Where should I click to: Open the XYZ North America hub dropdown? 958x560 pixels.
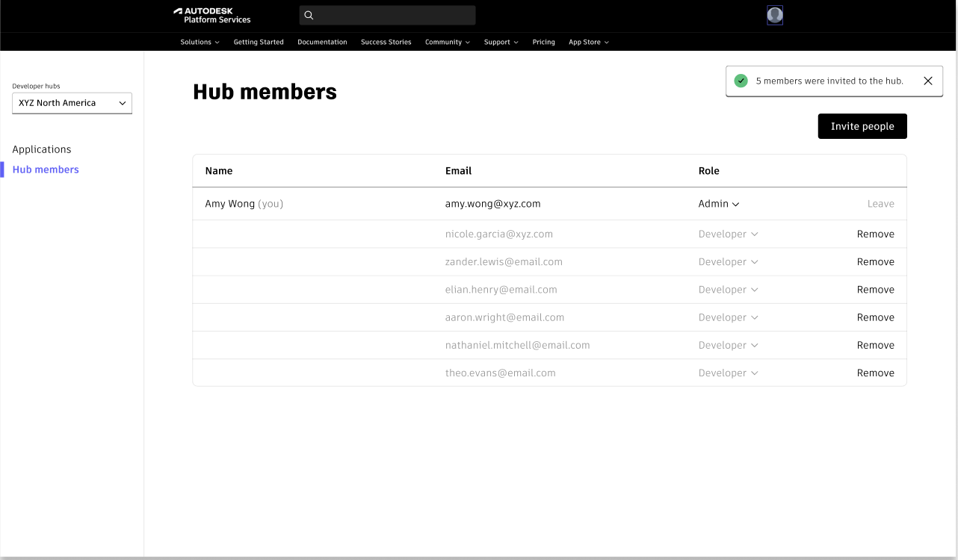pos(72,103)
